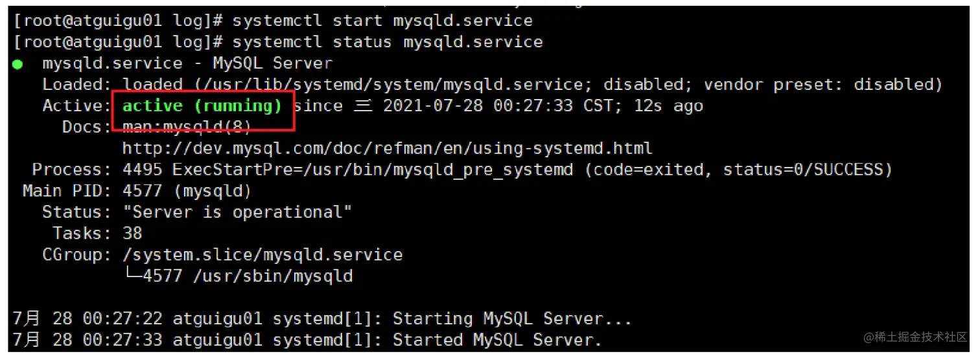Click the 'Started MySQL Server.' log line

(307, 340)
